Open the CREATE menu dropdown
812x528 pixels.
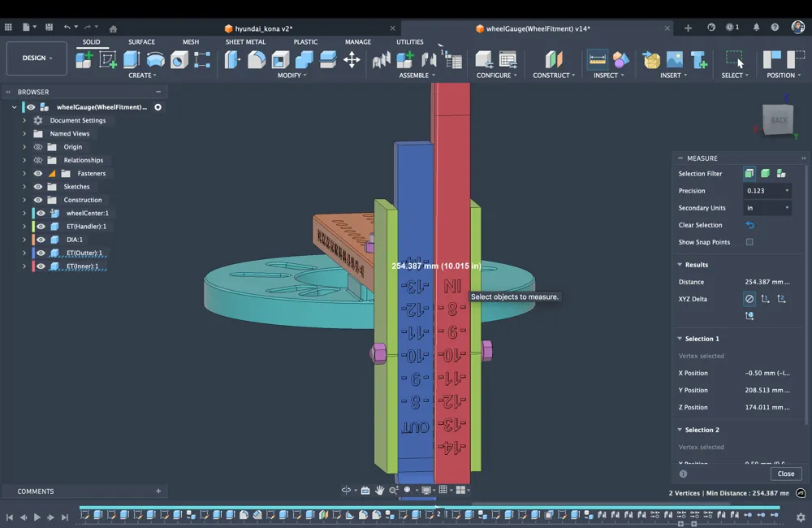(142, 76)
